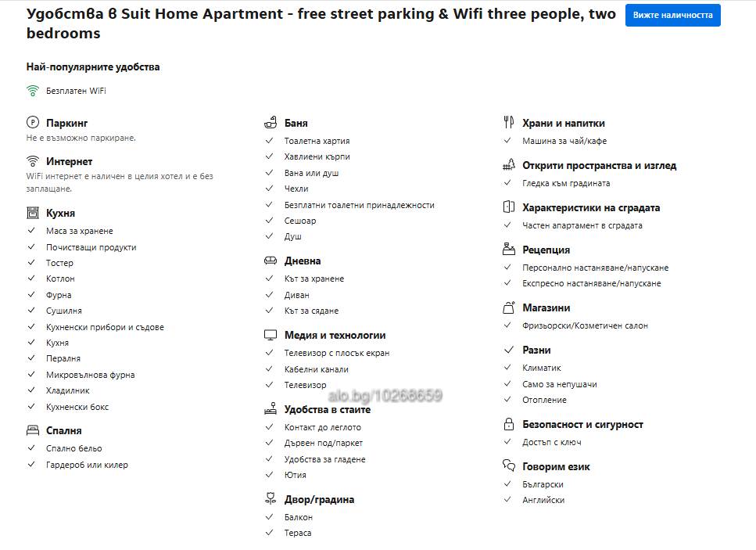
Task: Click the checkmark beside Тостер
Action: 31,262
